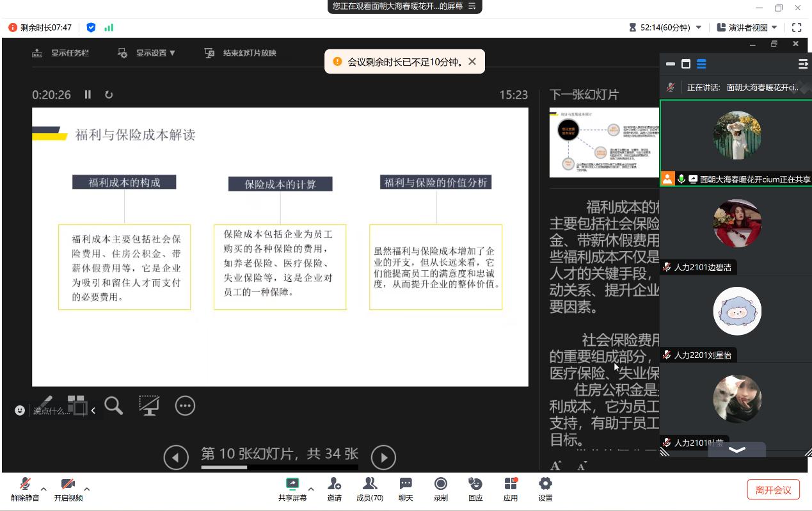Open the magnifier zoom tool
812x511 pixels.
[x=114, y=405]
